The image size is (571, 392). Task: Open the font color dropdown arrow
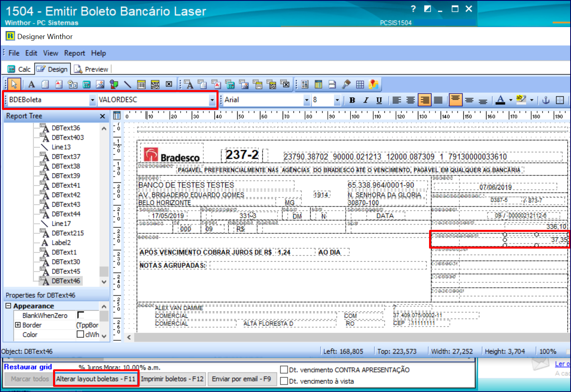[511, 100]
